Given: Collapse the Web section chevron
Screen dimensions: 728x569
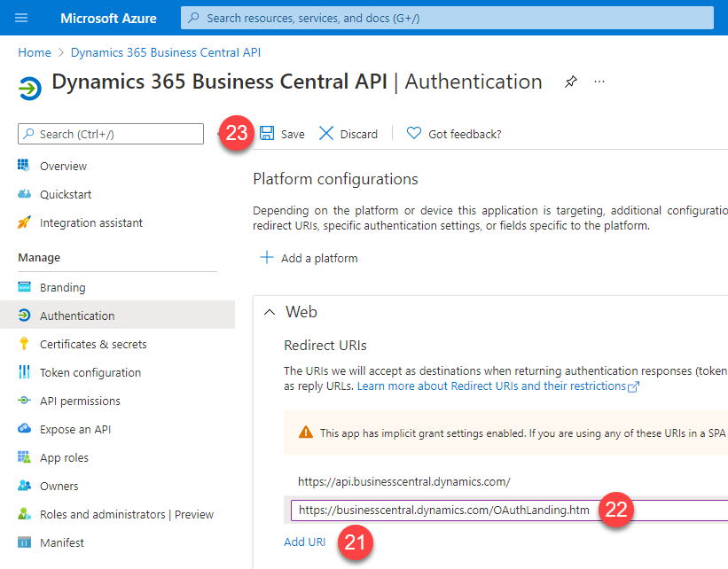Looking at the screenshot, I should point(270,312).
